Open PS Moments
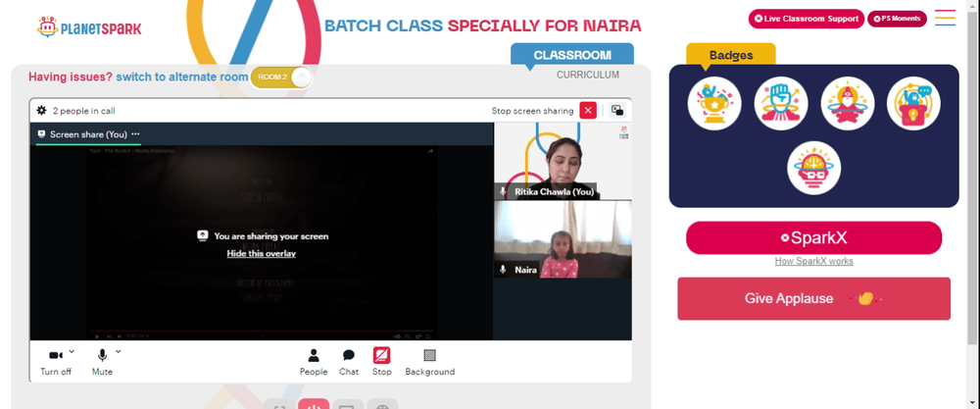The image size is (980, 409). (897, 19)
